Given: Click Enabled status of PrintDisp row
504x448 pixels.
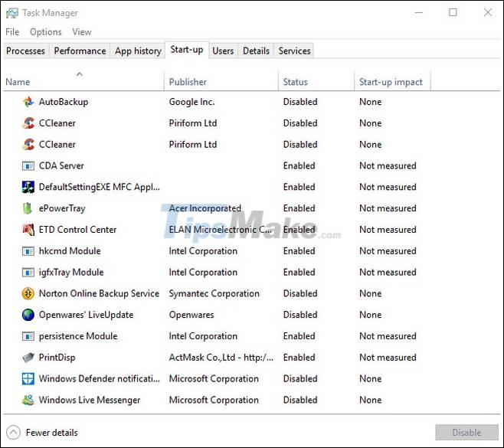Looking at the screenshot, I should tap(299, 358).
